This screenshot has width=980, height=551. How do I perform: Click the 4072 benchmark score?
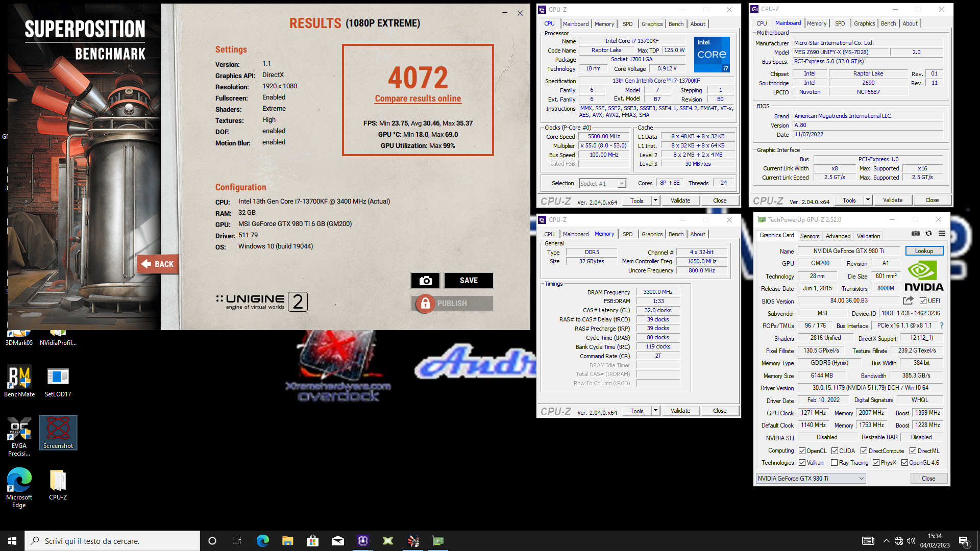[x=418, y=78]
